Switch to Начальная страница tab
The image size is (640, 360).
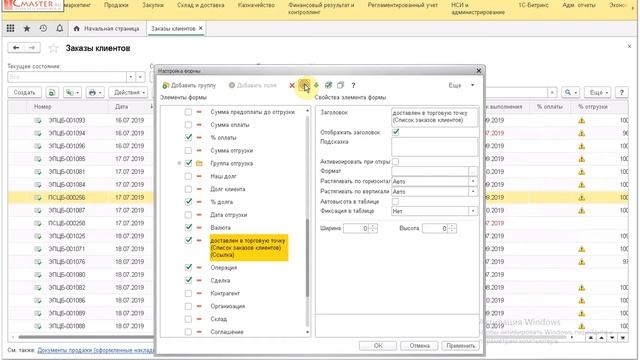pyautogui.click(x=107, y=29)
